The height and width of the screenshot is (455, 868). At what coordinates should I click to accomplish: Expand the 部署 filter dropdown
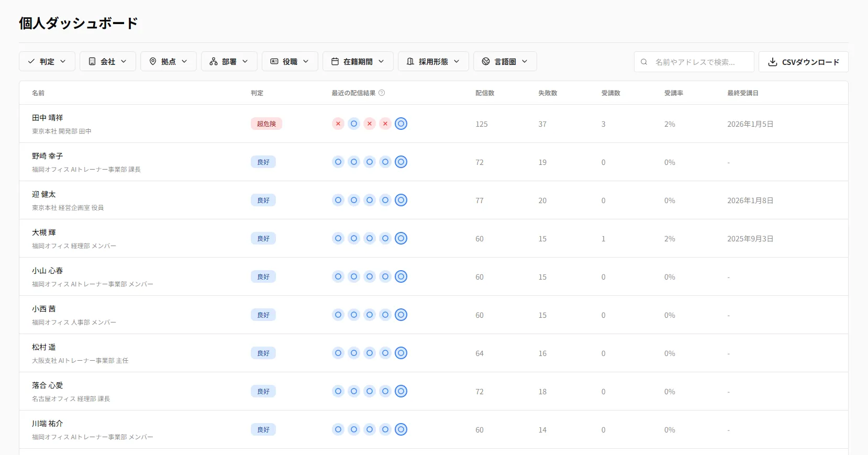click(x=229, y=61)
